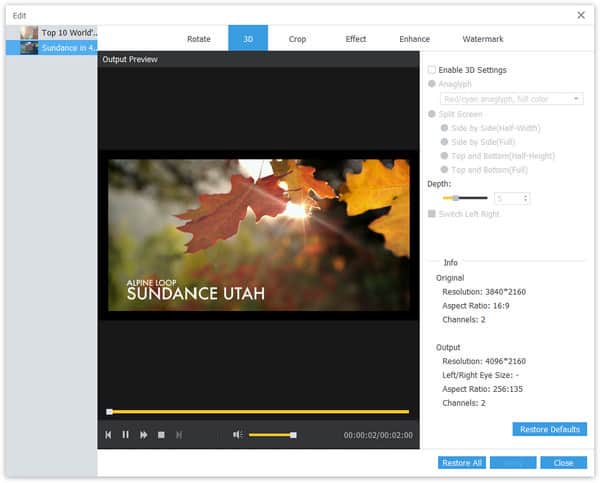The width and height of the screenshot is (600, 483).
Task: Click the Output Preview header label
Action: click(x=130, y=59)
